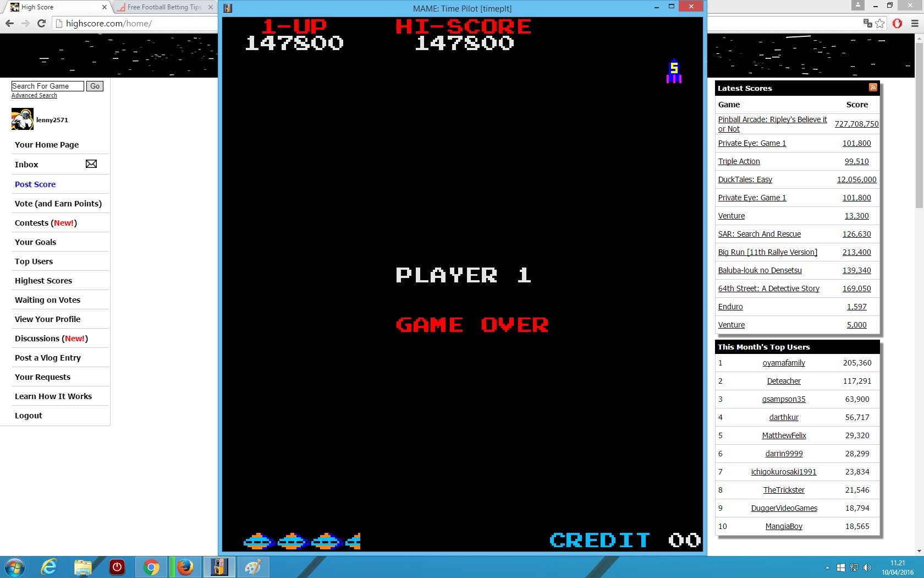Open the Highest Scores menu item
Image resolution: width=924 pixels, height=578 pixels.
click(43, 281)
